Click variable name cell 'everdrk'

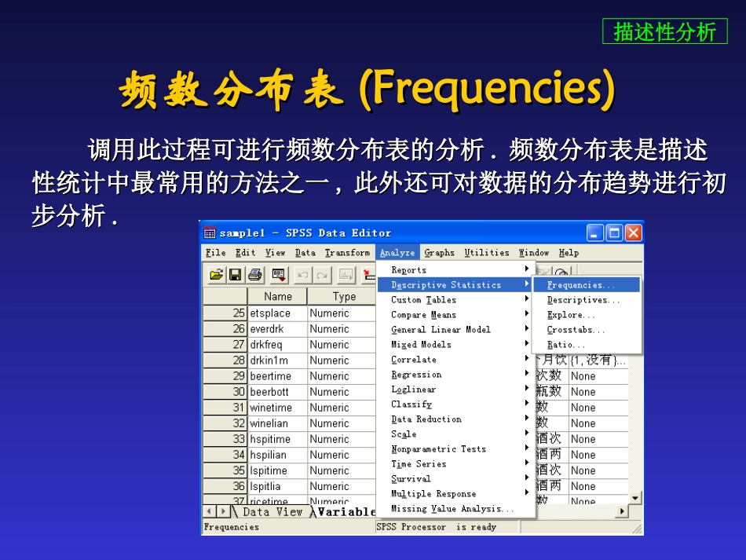pos(277,329)
